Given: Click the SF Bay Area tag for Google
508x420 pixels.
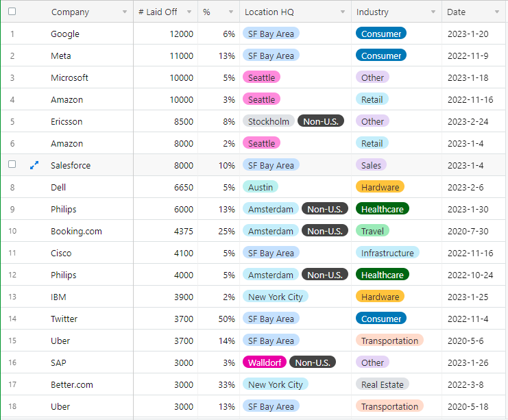Looking at the screenshot, I should (x=271, y=34).
